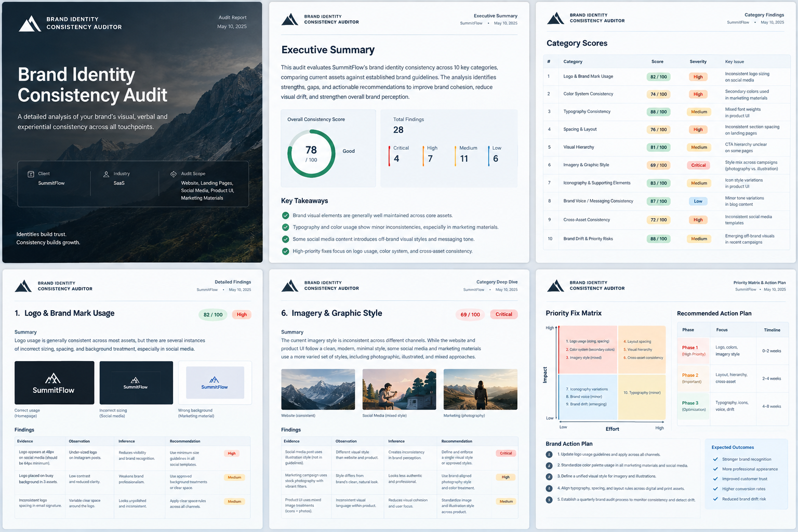Click the checkmark beside 'Higher conversion rates'

pyautogui.click(x=715, y=489)
